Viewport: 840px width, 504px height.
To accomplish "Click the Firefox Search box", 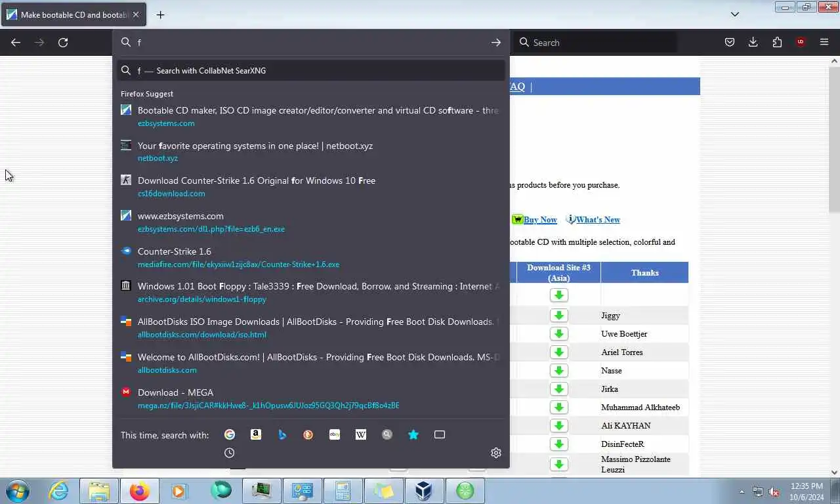I will [596, 42].
